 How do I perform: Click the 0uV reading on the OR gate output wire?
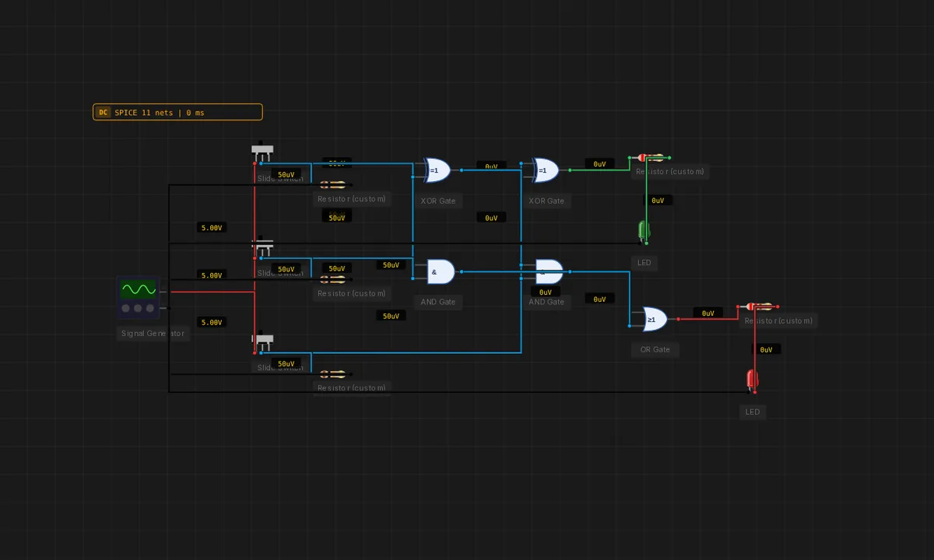(708, 313)
